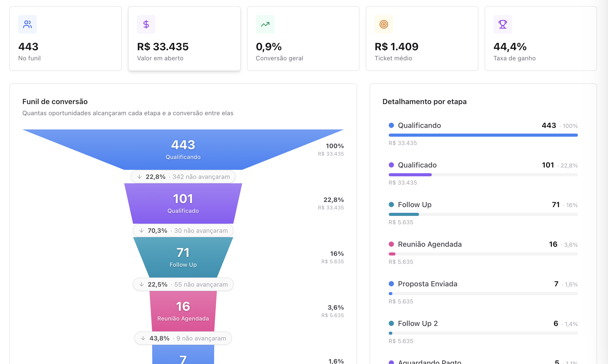The width and height of the screenshot is (608, 364).
Task: Click 'Proposta Enviada' row label
Action: pos(428,284)
